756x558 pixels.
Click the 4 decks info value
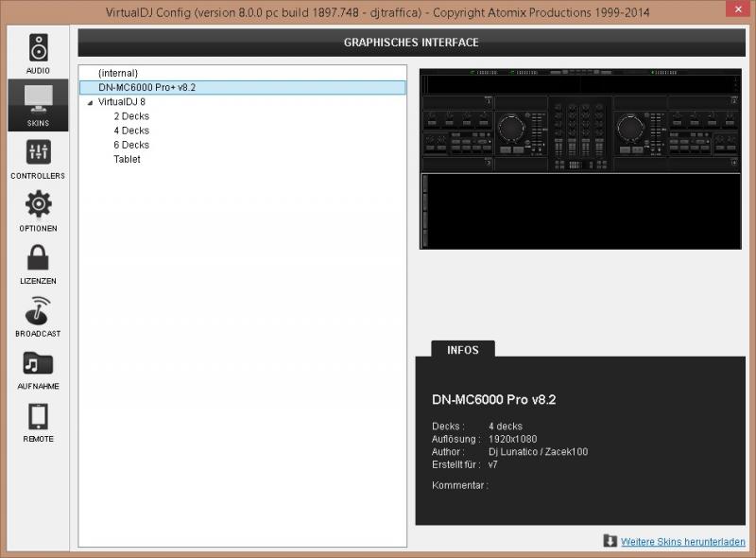[506, 427]
